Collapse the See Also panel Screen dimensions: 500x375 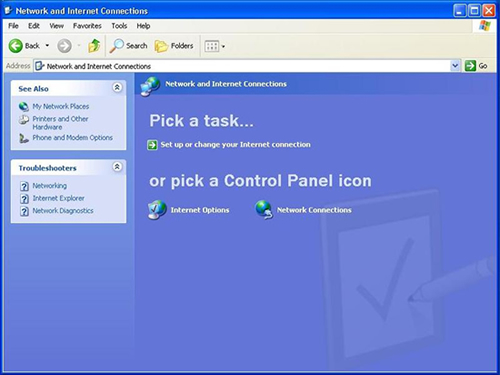(x=117, y=88)
